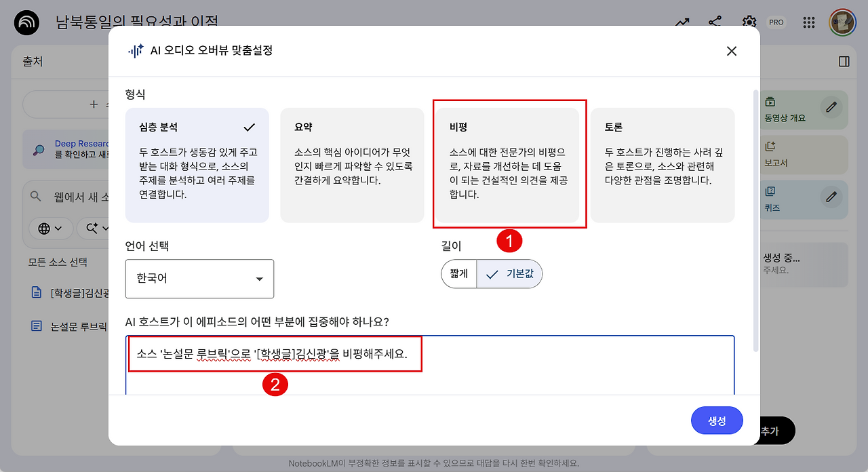The image size is (868, 472).
Task: Select the 비평 format card
Action: (508, 165)
